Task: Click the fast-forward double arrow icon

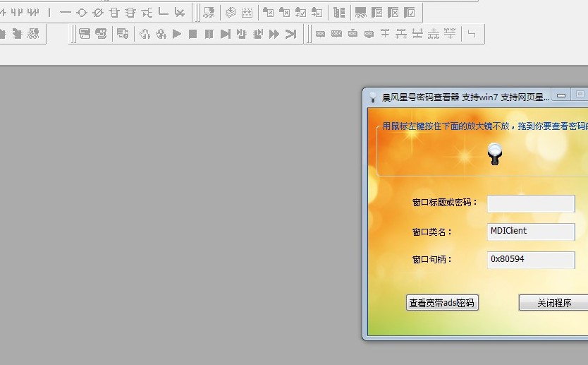Action: point(274,34)
